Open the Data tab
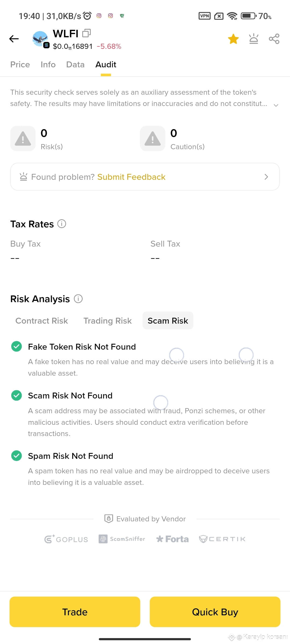 tap(75, 65)
